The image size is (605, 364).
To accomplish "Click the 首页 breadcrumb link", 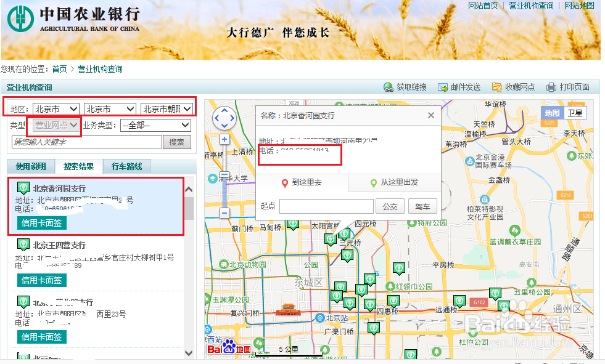I will [59, 69].
